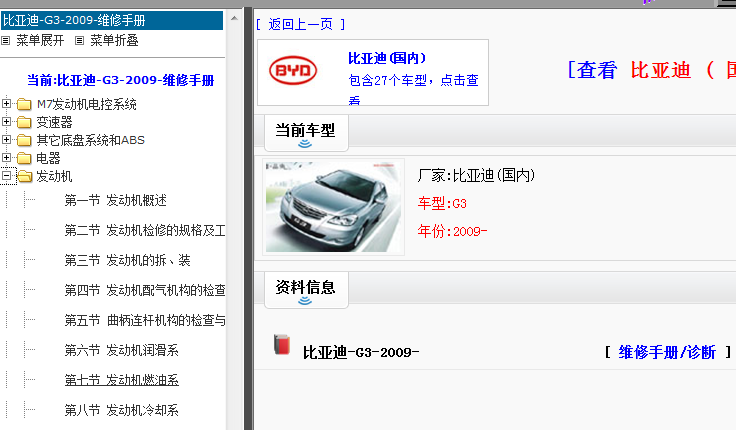Screen dimensions: 736x430
Task: Open 第八节 发动机冷却系
Action: click(x=122, y=410)
